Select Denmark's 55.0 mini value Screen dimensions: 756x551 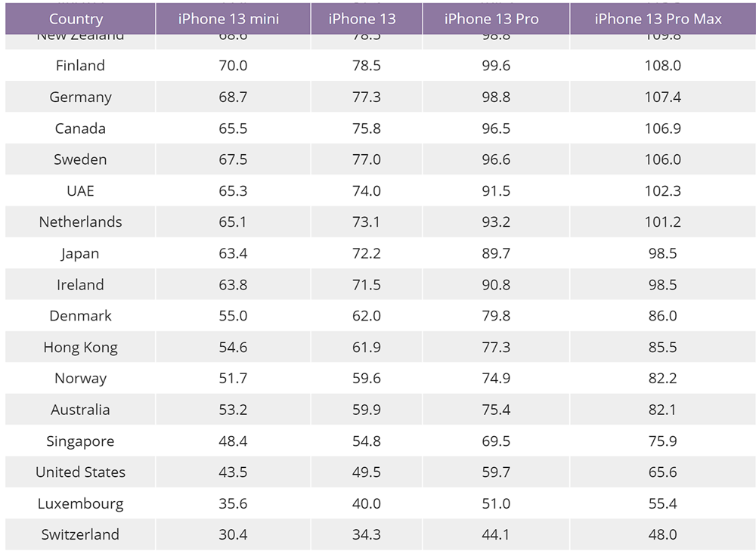(x=233, y=316)
